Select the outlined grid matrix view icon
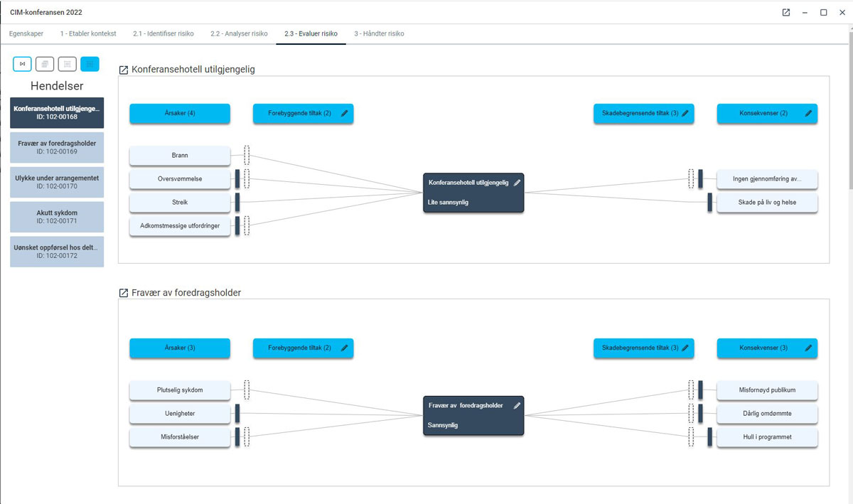This screenshot has height=504, width=853. click(x=68, y=64)
